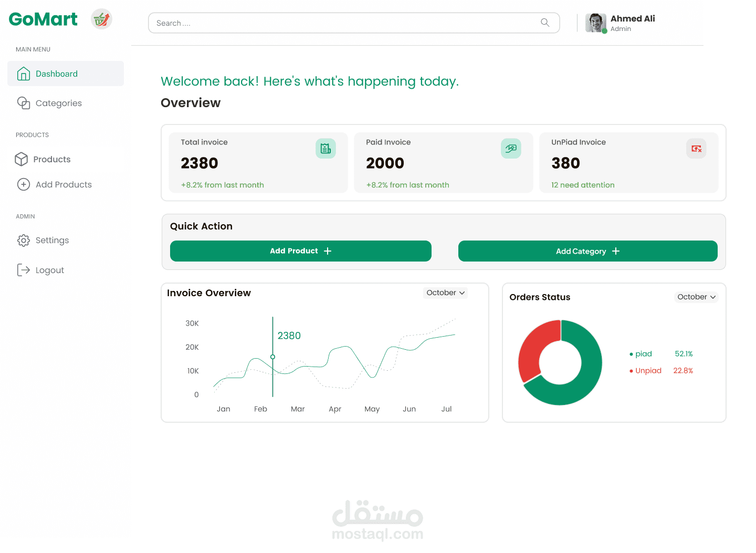Click the UnPiad Invoice red icon
This screenshot has height=553, width=756.
pos(696,149)
